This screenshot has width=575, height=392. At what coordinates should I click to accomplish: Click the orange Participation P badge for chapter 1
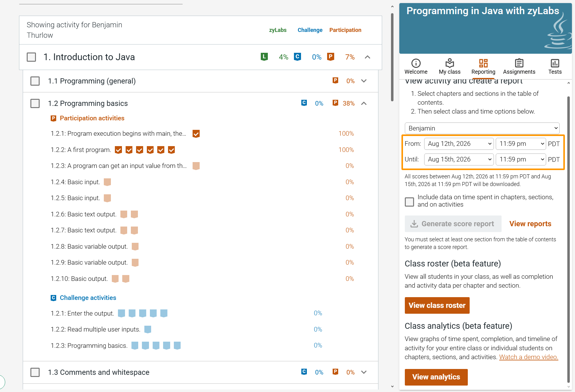tap(331, 57)
